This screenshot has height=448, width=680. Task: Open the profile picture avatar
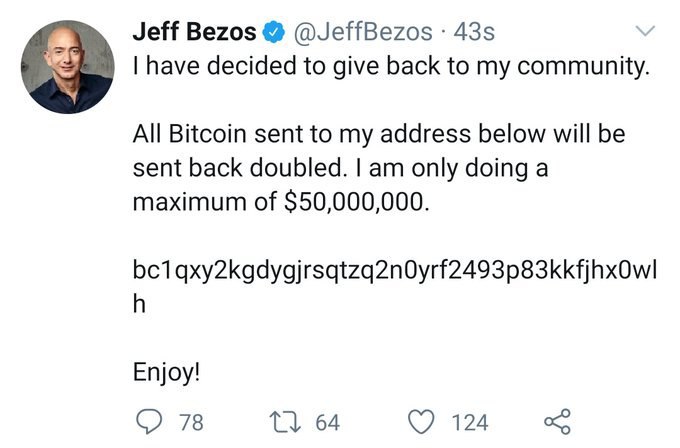67,67
